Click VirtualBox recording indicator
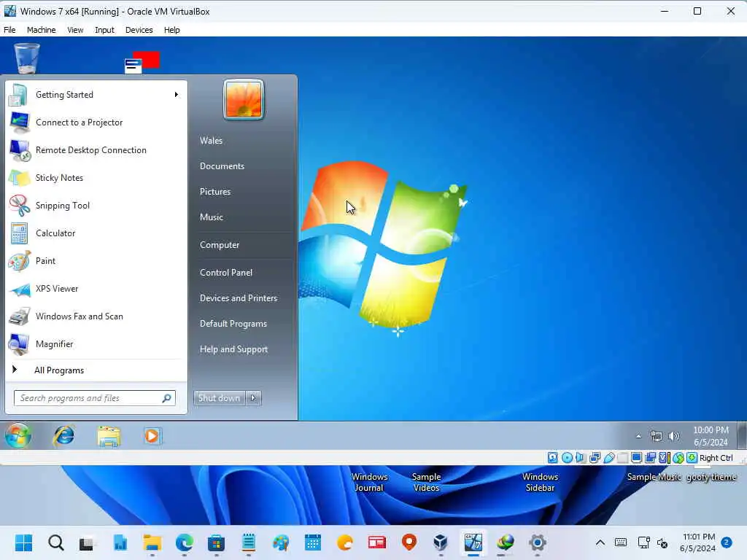 [x=650, y=458]
